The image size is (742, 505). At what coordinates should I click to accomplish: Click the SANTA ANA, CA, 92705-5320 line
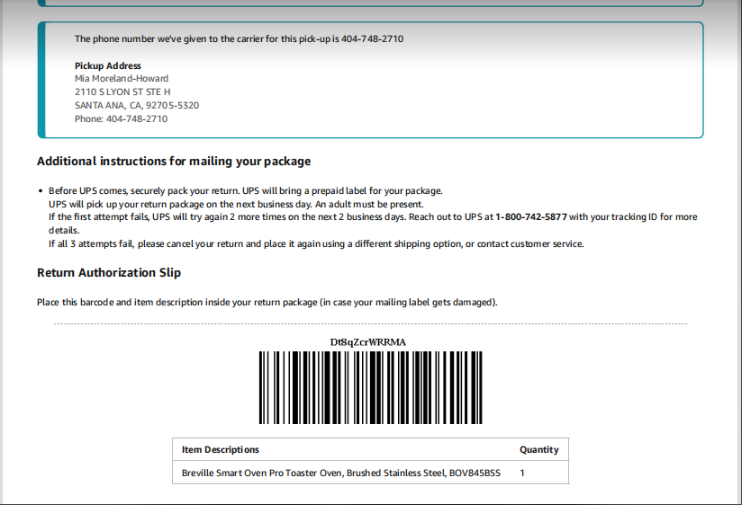(x=137, y=105)
